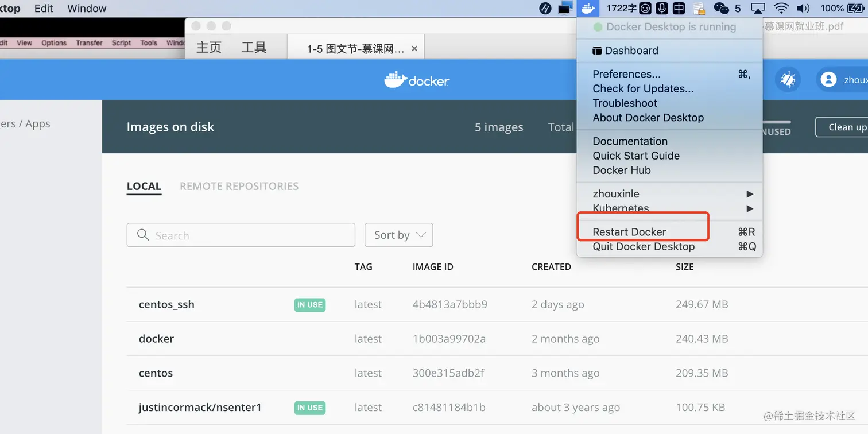Click the user avatar icon in Docker header
The image size is (868, 434).
(828, 80)
